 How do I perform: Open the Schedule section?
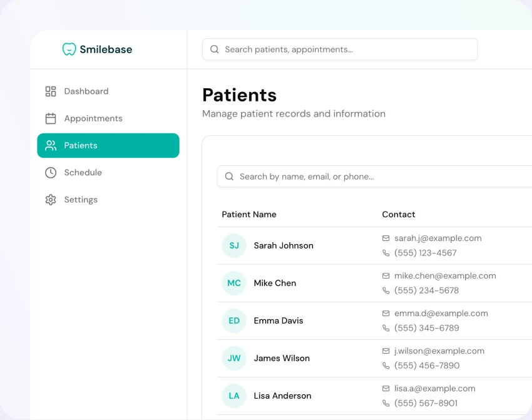[108, 173]
